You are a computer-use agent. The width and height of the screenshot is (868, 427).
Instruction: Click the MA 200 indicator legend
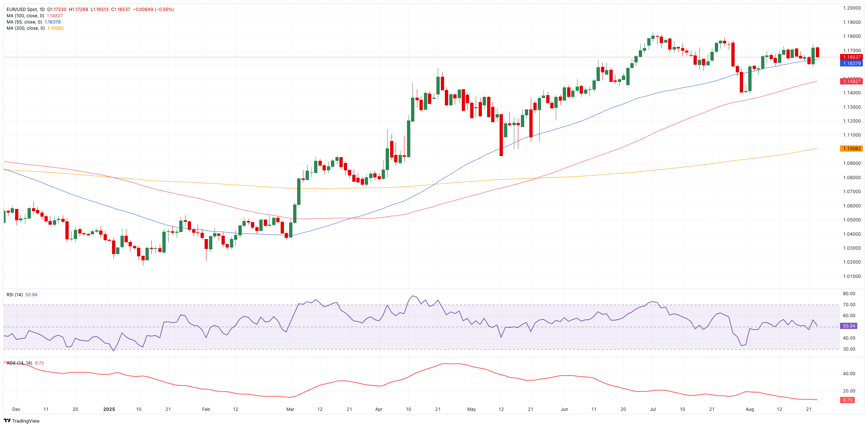point(25,28)
